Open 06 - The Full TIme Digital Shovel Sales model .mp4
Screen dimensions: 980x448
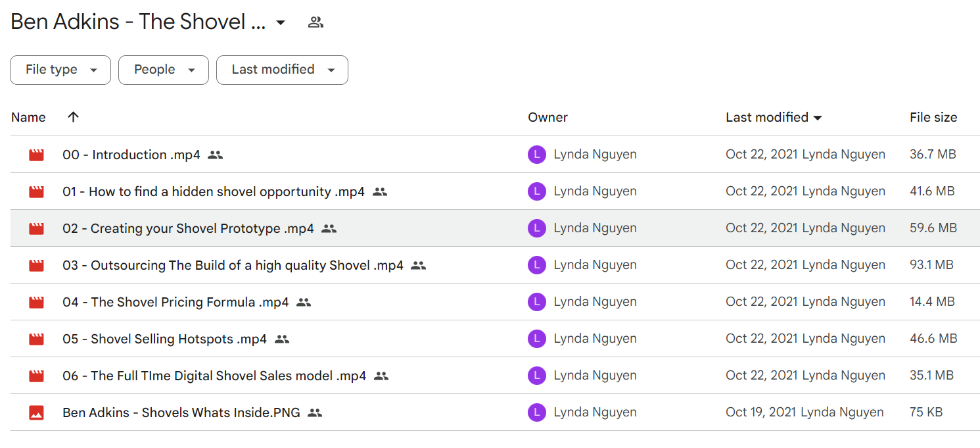214,376
